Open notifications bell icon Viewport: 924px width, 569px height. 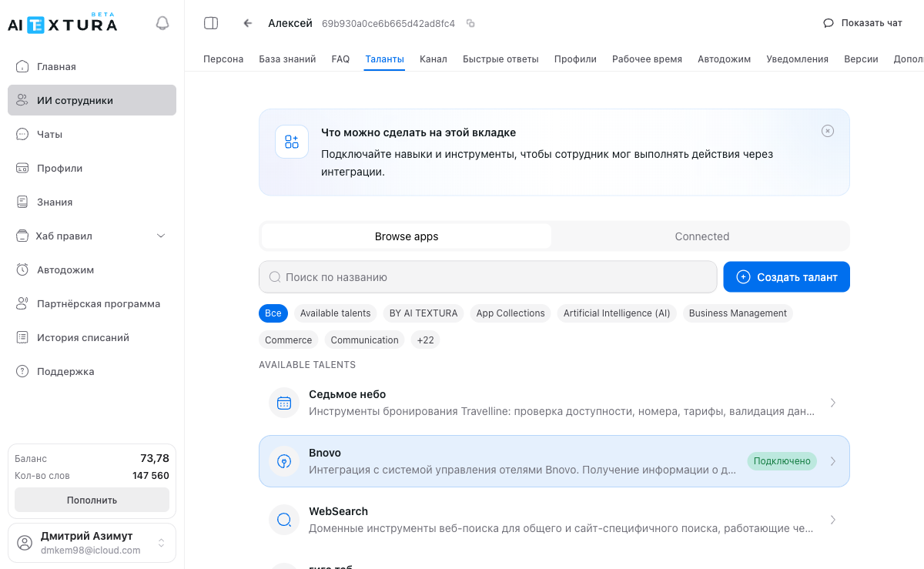162,23
